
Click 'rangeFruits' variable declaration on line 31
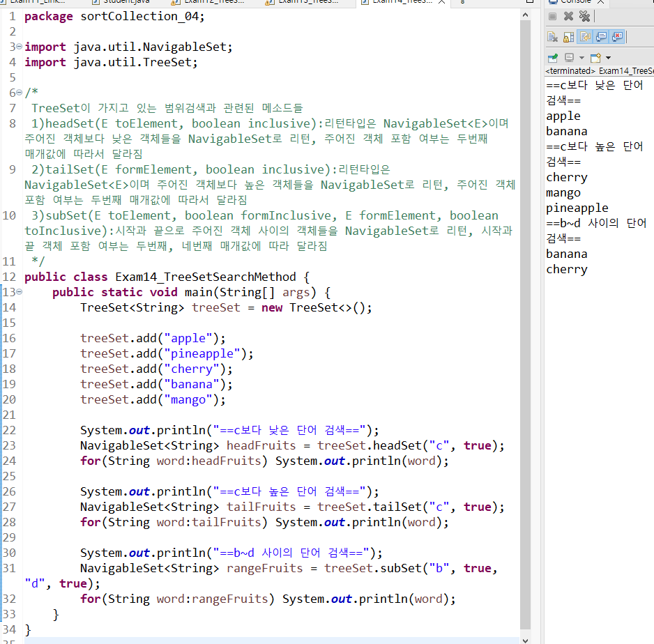click(264, 568)
